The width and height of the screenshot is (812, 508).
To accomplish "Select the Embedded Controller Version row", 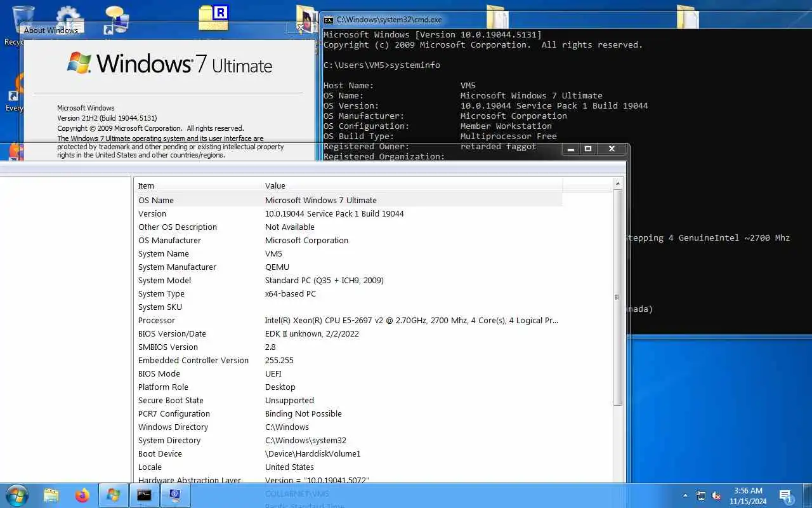I will click(348, 360).
